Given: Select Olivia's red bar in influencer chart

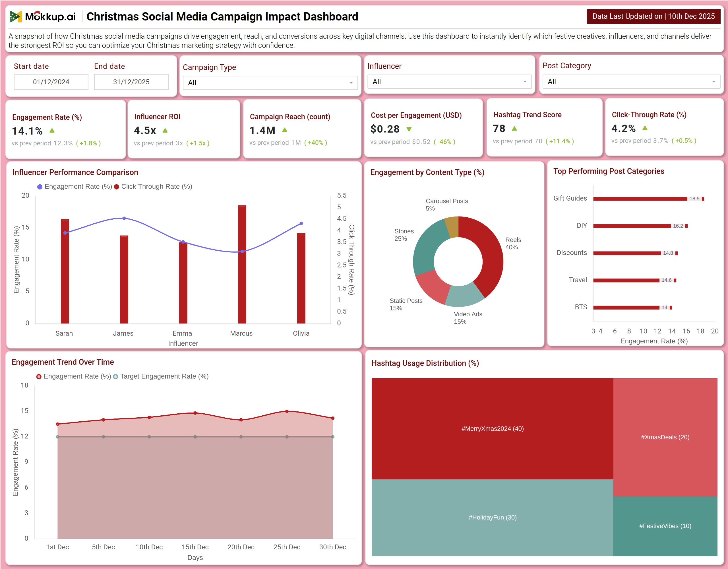Looking at the screenshot, I should click(301, 278).
